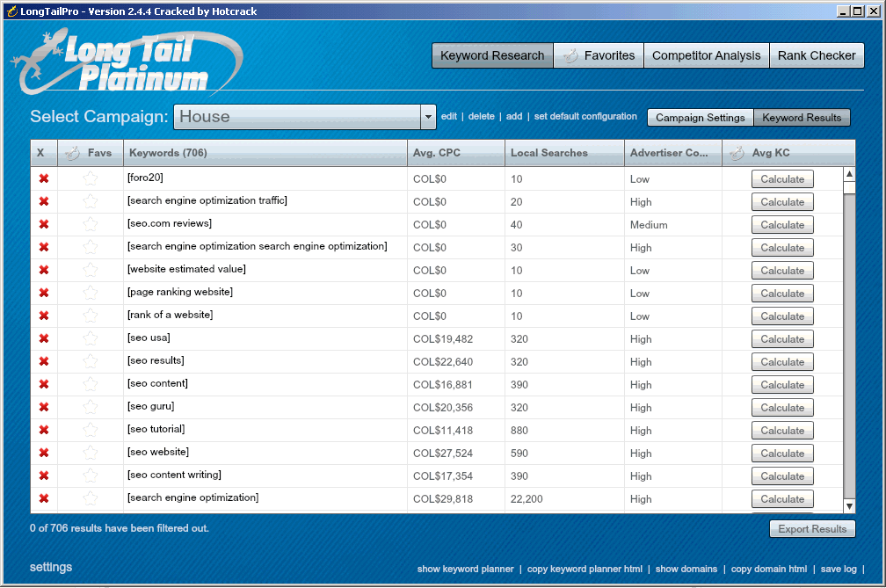Image resolution: width=886 pixels, height=588 pixels.
Task: Switch to the Keyword Research tab
Action: (492, 55)
